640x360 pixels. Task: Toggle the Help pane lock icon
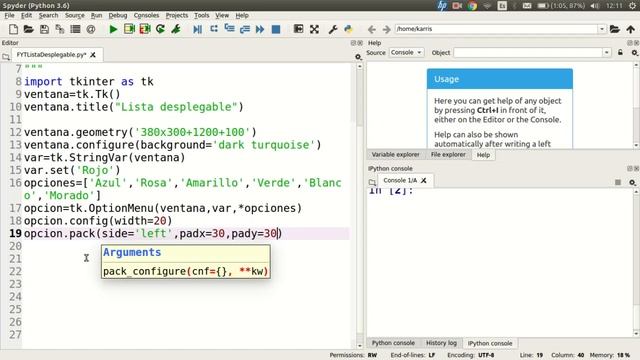[620, 53]
